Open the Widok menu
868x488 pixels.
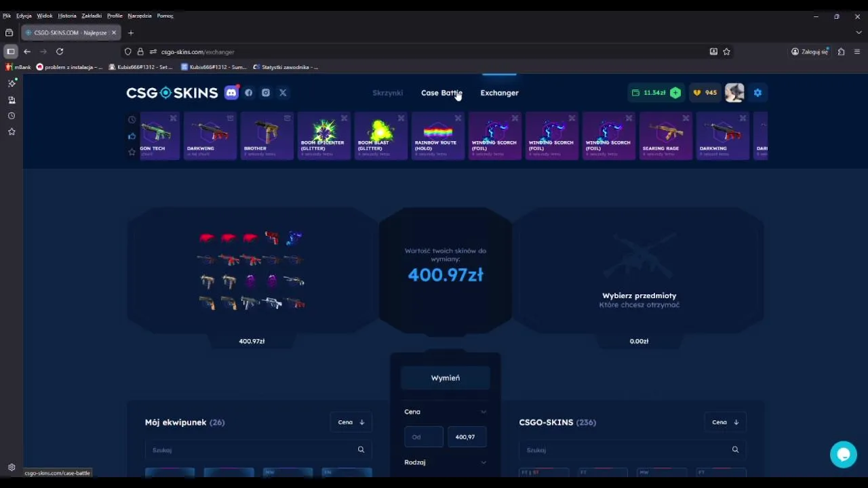click(x=45, y=16)
